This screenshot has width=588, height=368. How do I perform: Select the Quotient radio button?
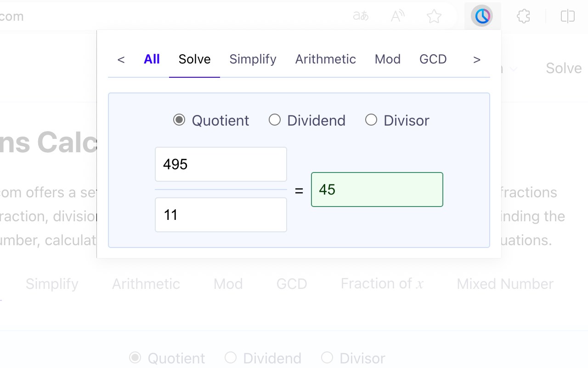(x=179, y=120)
